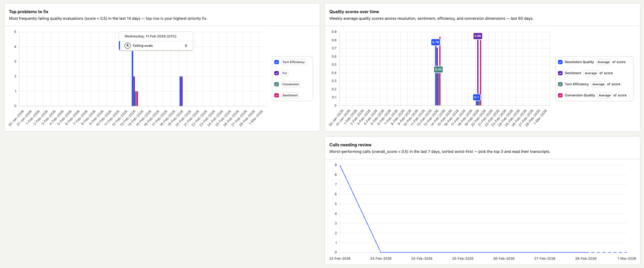The height and width of the screenshot is (268, 644).
Task: Click the Wednesday, 11 Feb 2026 (UTC) tooltip header
Action: coord(151,36)
